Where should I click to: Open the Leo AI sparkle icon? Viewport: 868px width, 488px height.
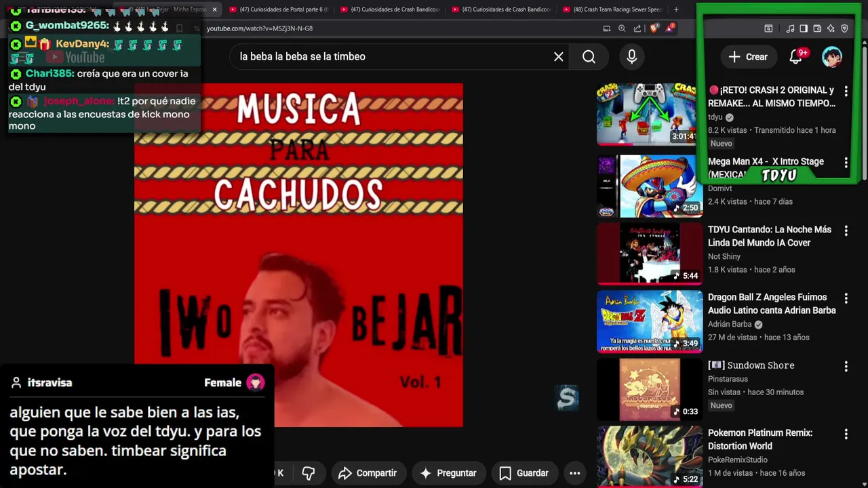831,28
